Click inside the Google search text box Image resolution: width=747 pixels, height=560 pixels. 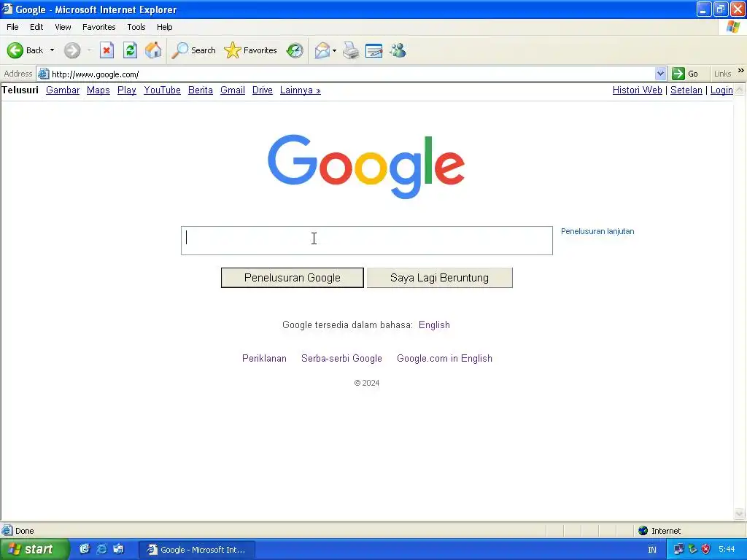pyautogui.click(x=367, y=241)
